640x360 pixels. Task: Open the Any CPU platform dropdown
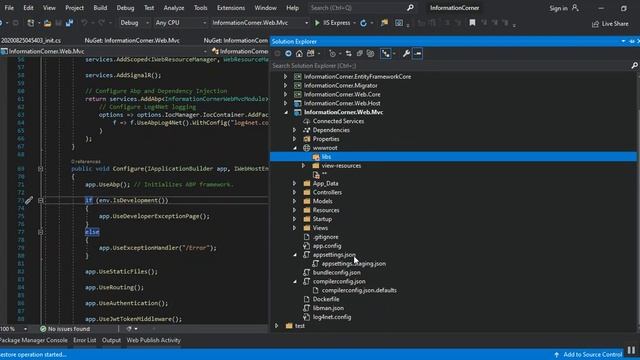pos(180,23)
